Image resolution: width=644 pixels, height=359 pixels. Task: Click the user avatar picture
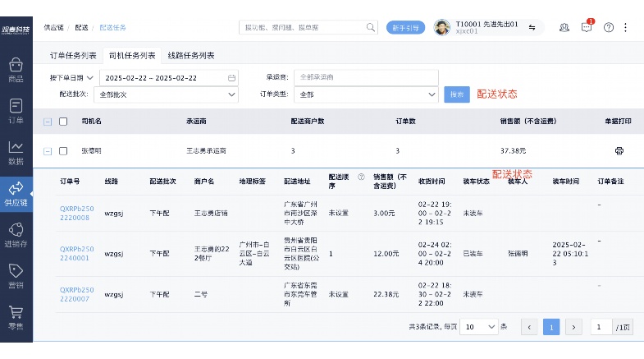tap(442, 28)
